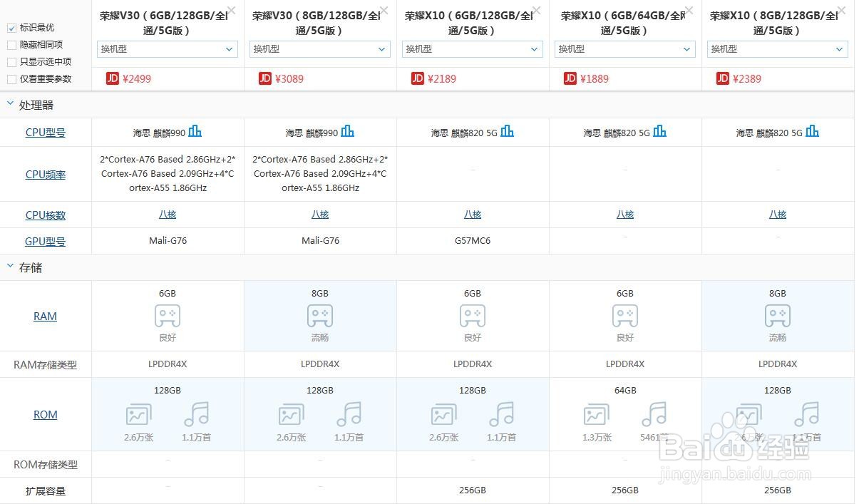Click photo icon in V30 6GB ROM cell
This screenshot has height=504, width=859.
tap(138, 415)
